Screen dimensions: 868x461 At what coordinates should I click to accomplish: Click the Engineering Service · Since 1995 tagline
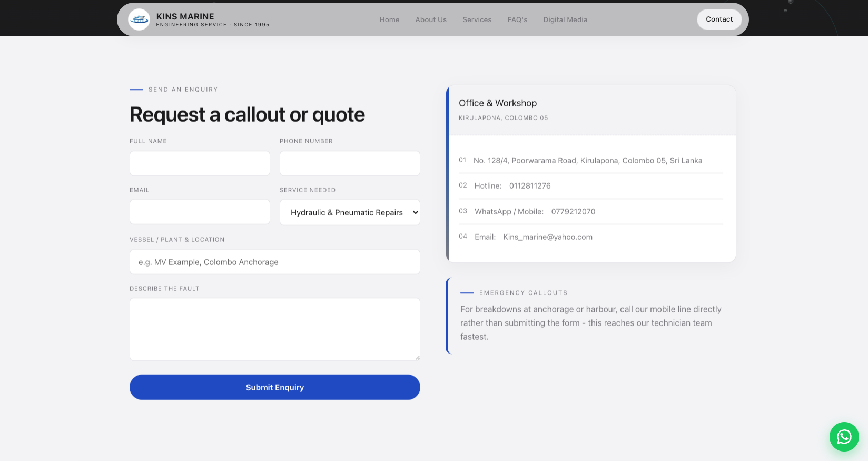(x=213, y=25)
